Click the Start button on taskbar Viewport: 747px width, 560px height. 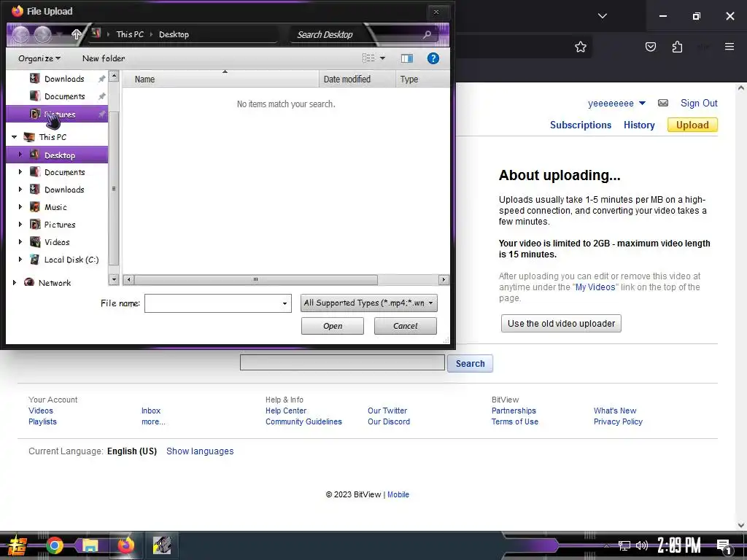pyautogui.click(x=18, y=545)
